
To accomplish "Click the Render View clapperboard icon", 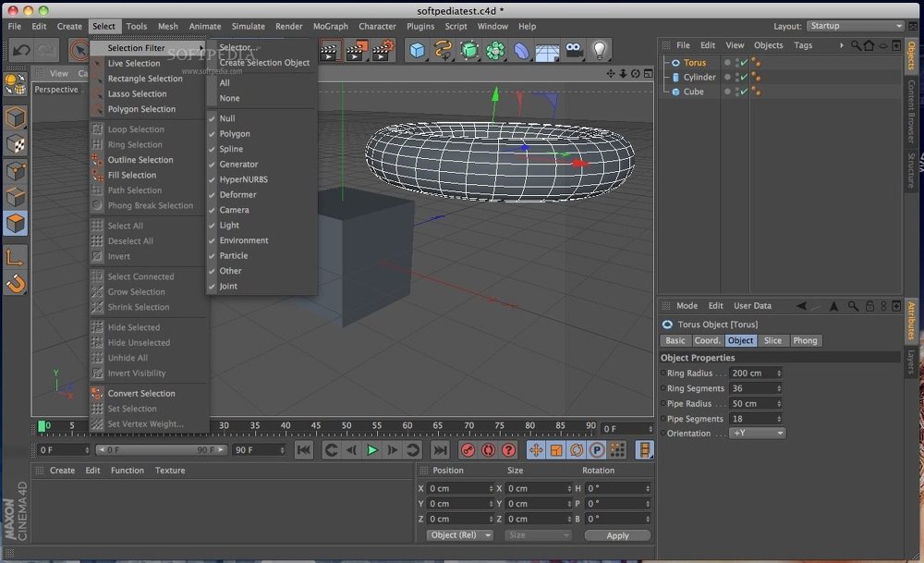I will click(330, 51).
